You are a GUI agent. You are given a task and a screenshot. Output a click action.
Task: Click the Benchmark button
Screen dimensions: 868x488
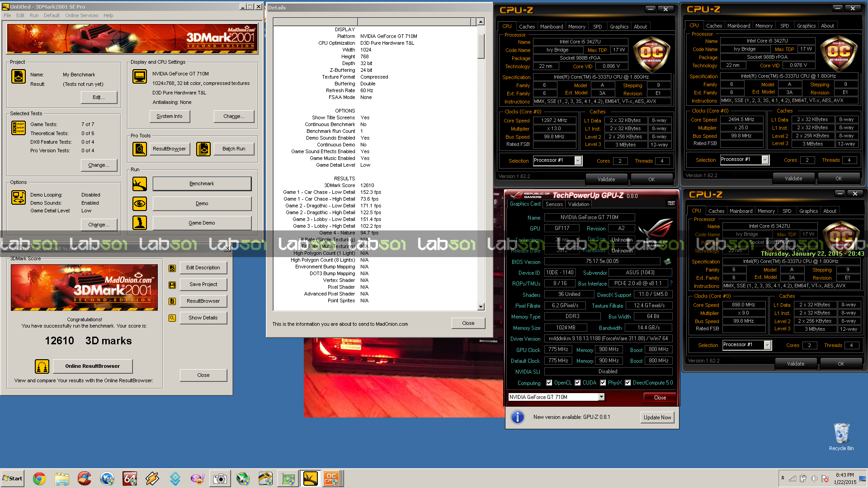202,184
